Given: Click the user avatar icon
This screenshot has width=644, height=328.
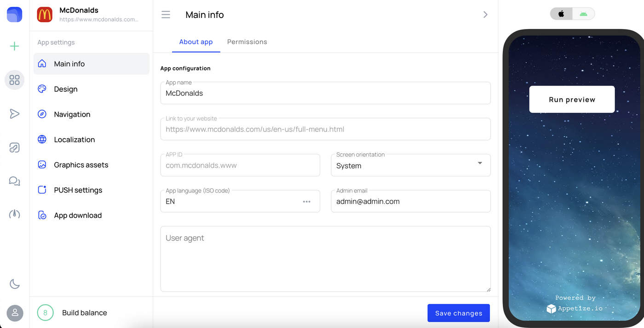Looking at the screenshot, I should [15, 313].
